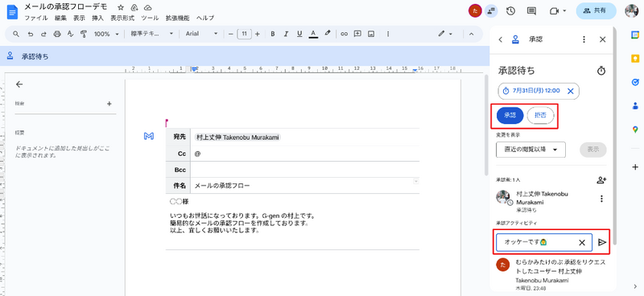644x296 pixels.
Task: Open the comment history icon
Action: tap(531, 11)
